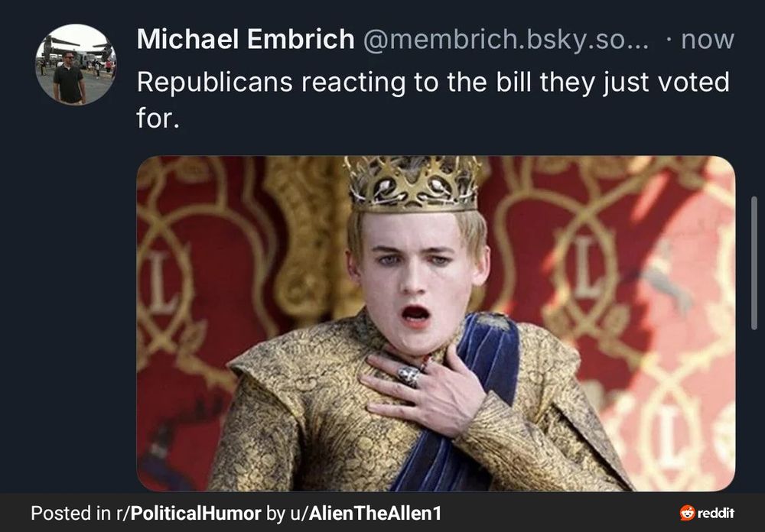The height and width of the screenshot is (532, 765).
Task: Click the golden crown in the image
Action: (413, 184)
